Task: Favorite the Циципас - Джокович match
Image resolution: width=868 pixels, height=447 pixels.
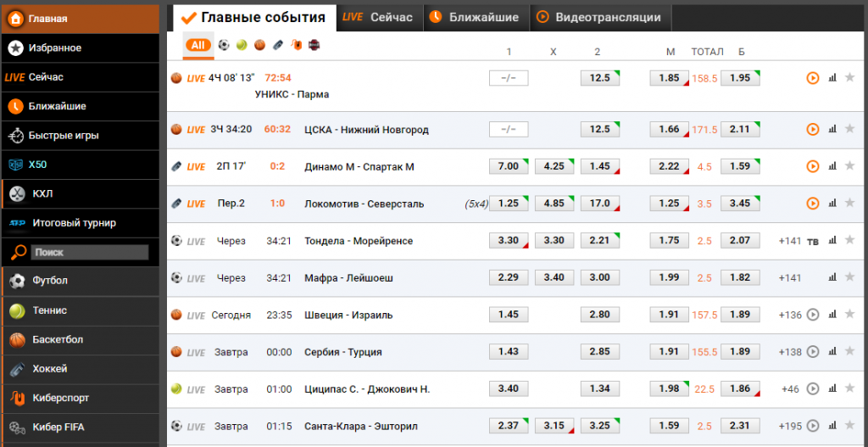Action: (849, 388)
